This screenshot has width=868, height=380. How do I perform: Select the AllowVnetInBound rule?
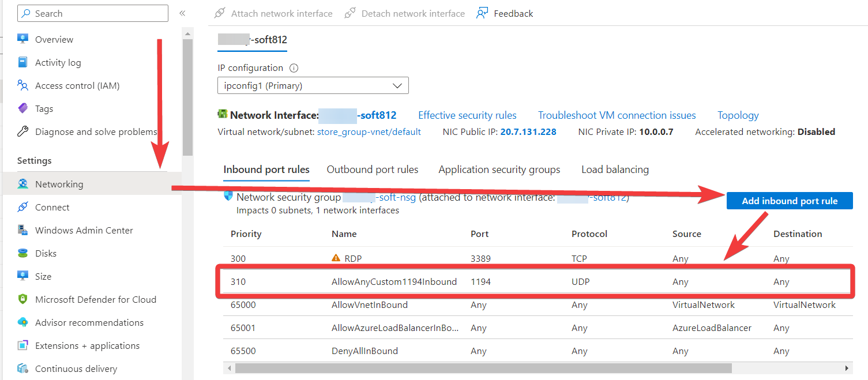coord(370,305)
